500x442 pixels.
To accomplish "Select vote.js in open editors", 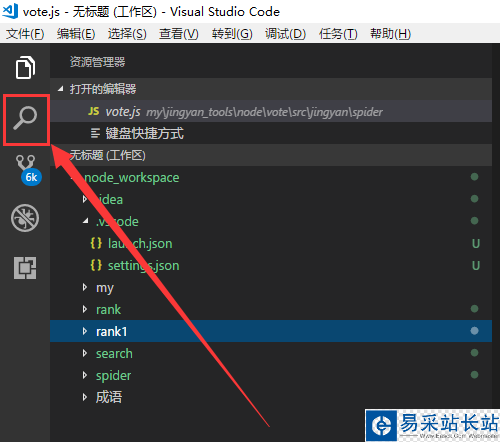I will [271, 111].
